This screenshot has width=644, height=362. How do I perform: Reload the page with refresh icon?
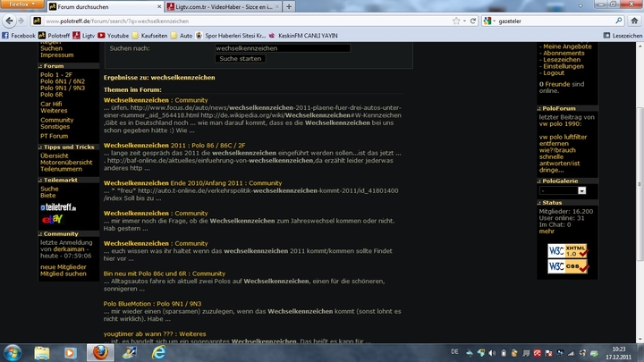(473, 21)
